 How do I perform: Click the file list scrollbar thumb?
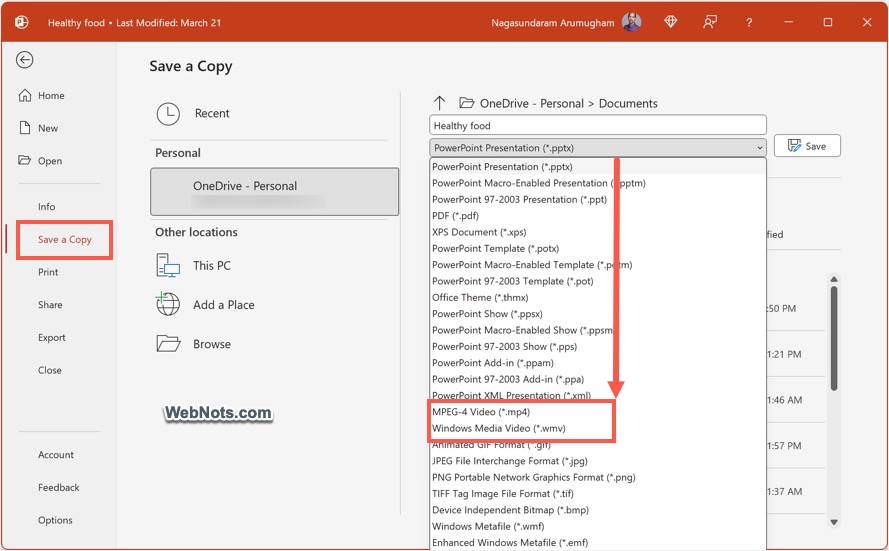click(834, 338)
